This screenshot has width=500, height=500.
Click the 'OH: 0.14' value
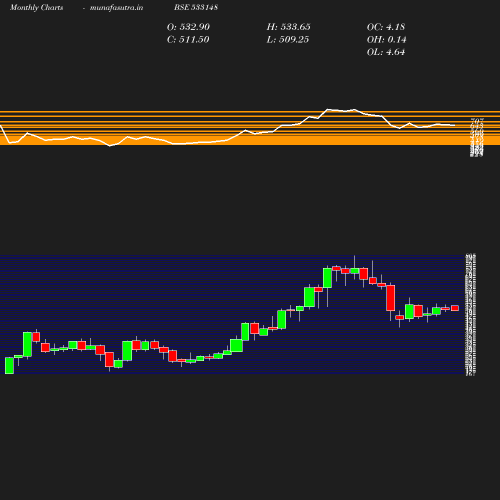(387, 40)
